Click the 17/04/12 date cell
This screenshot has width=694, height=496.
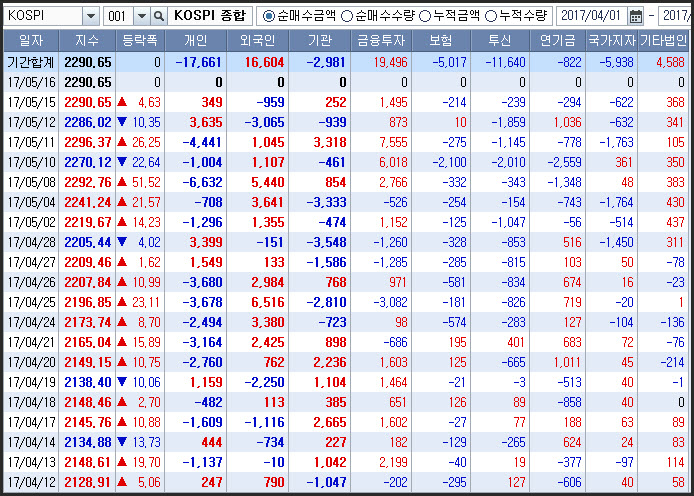31,482
